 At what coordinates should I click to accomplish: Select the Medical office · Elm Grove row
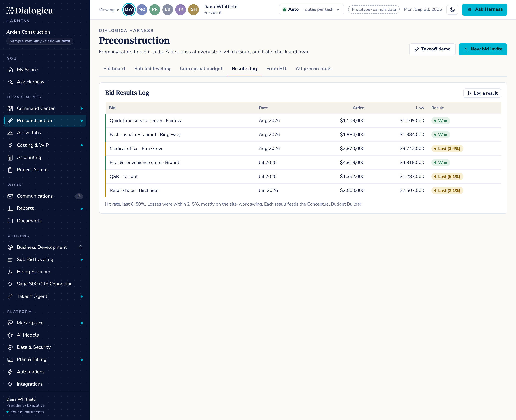303,149
